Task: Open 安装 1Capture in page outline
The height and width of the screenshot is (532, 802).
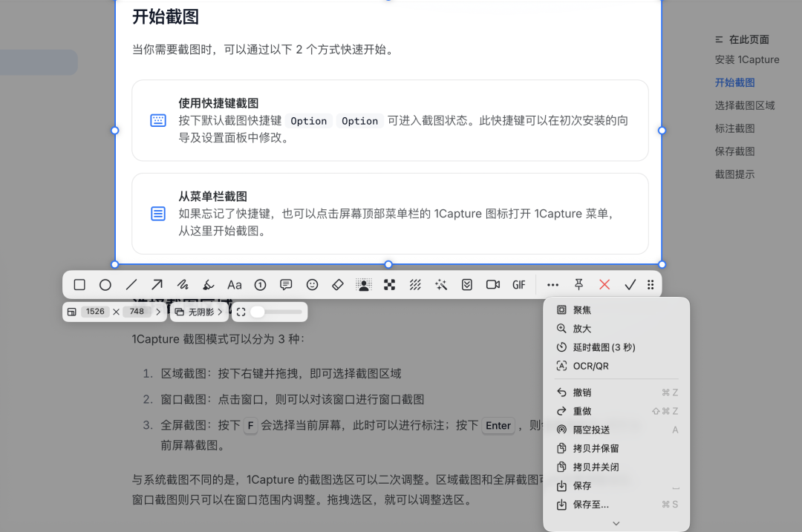Action: click(747, 60)
